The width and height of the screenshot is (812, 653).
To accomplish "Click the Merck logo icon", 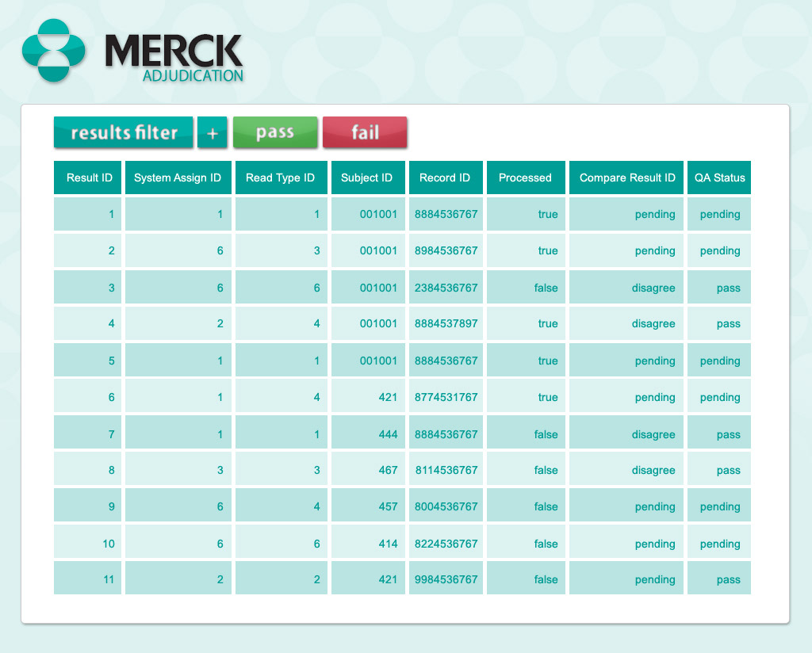I will (54, 50).
